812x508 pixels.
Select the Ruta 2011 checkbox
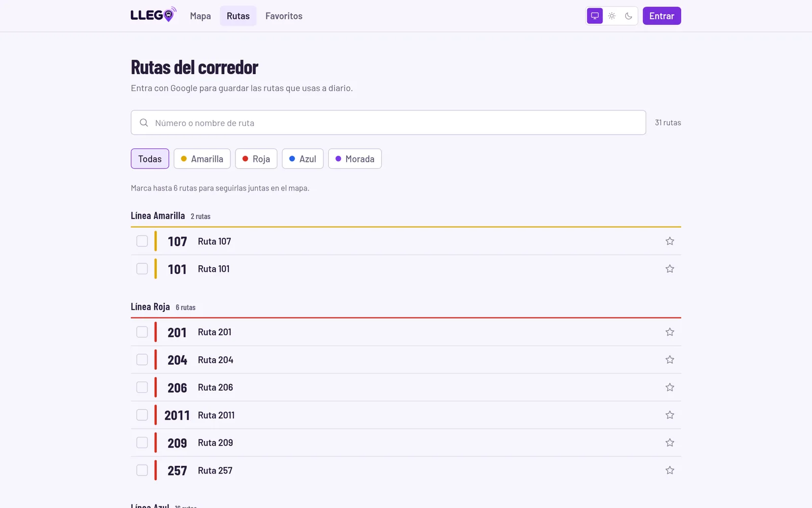(x=142, y=415)
